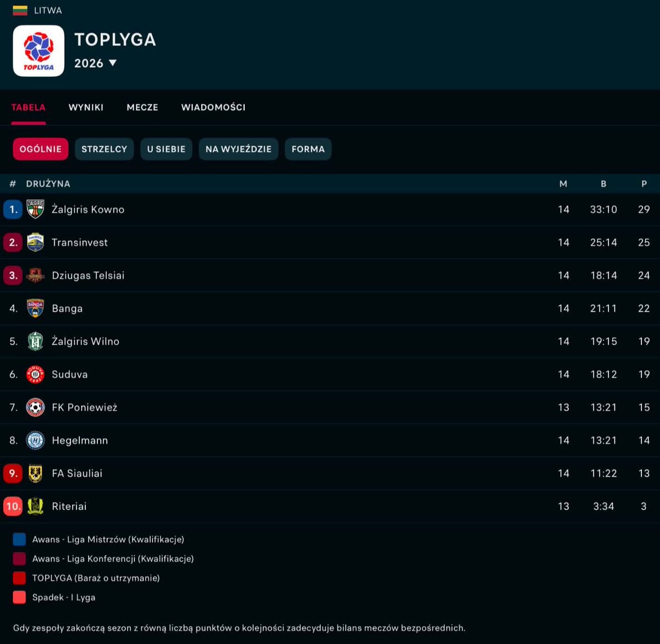660x644 pixels.
Task: Open team FA Siauliai
Action: (77, 474)
